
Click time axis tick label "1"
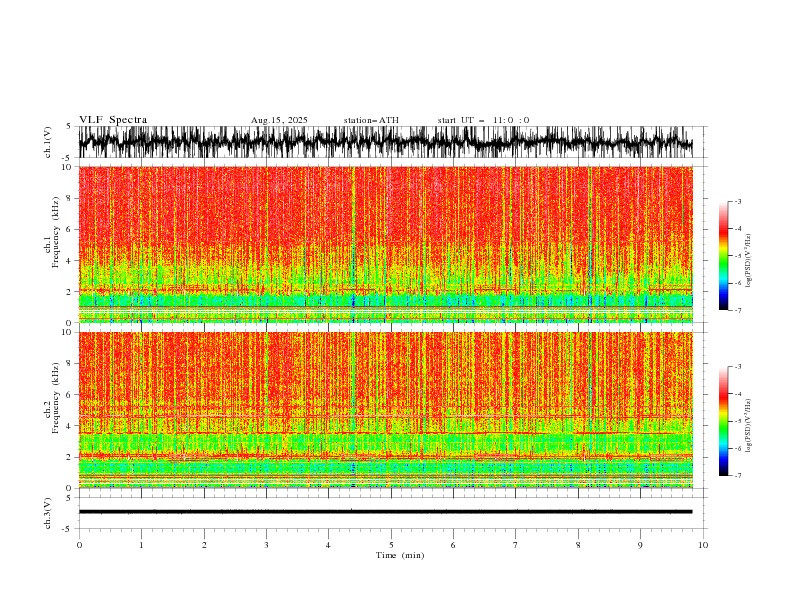pyautogui.click(x=141, y=545)
